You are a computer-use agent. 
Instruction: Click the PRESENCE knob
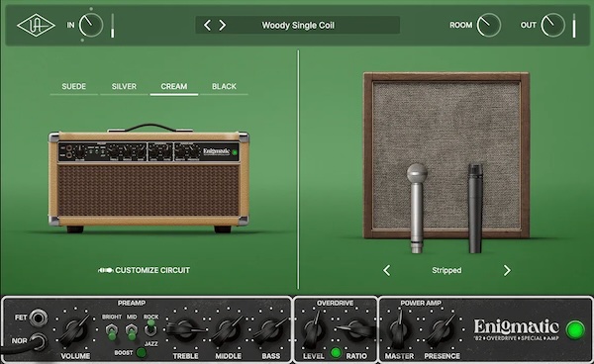point(442,330)
